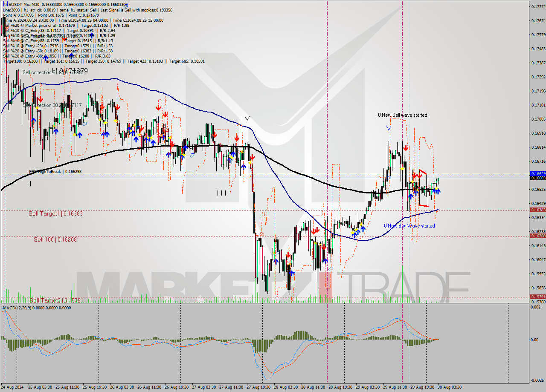Screen dimensions: 546x392
Task: Select the red 0.15791 price tag
Action: pos(537,297)
